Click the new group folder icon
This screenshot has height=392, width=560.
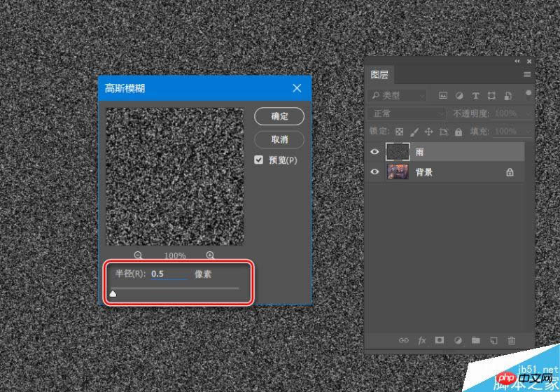pos(476,340)
